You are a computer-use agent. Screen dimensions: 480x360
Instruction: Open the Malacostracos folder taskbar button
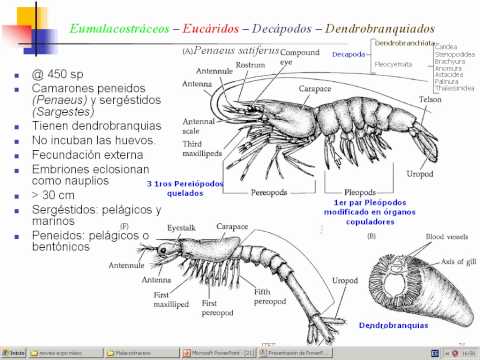[142, 353]
